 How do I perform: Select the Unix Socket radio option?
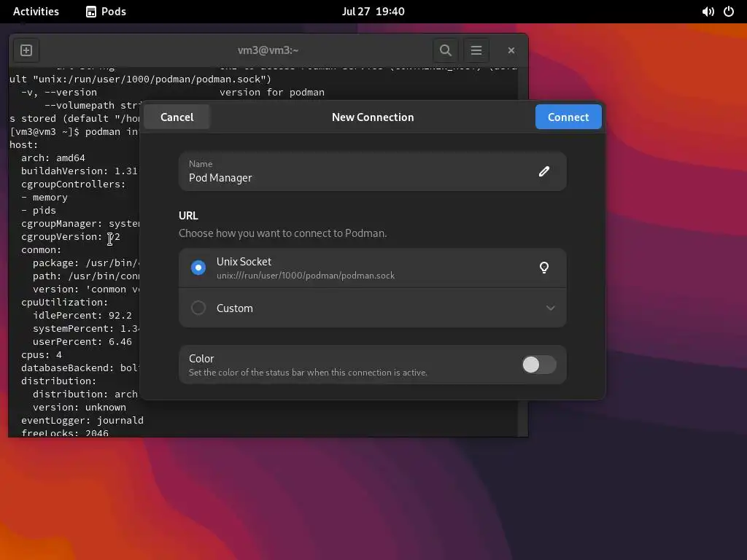(x=198, y=268)
